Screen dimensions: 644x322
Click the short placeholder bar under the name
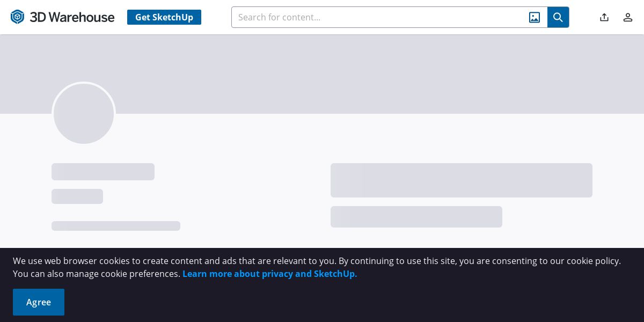click(77, 196)
